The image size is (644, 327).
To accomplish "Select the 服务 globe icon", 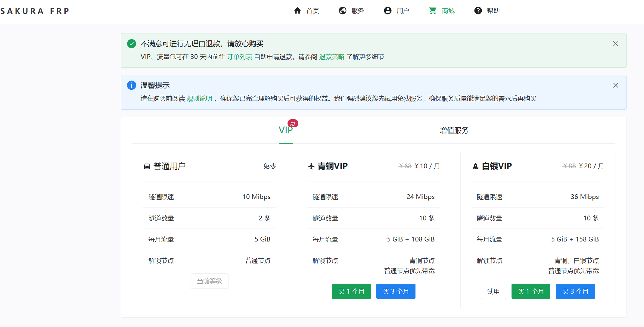I will pos(342,11).
